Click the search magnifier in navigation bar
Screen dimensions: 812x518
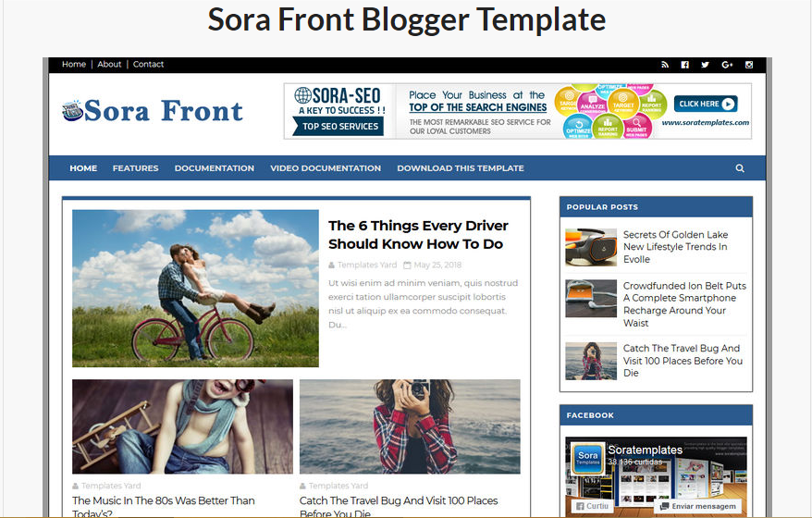740,168
